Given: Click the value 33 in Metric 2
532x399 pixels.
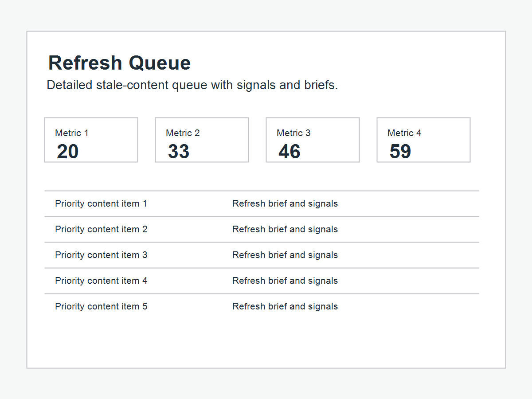Looking at the screenshot, I should click(179, 152).
